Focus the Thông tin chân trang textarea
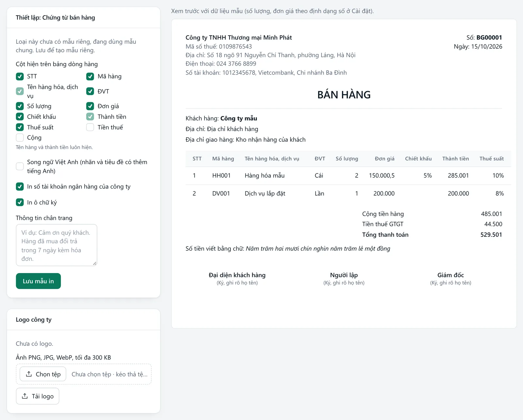 tap(57, 245)
